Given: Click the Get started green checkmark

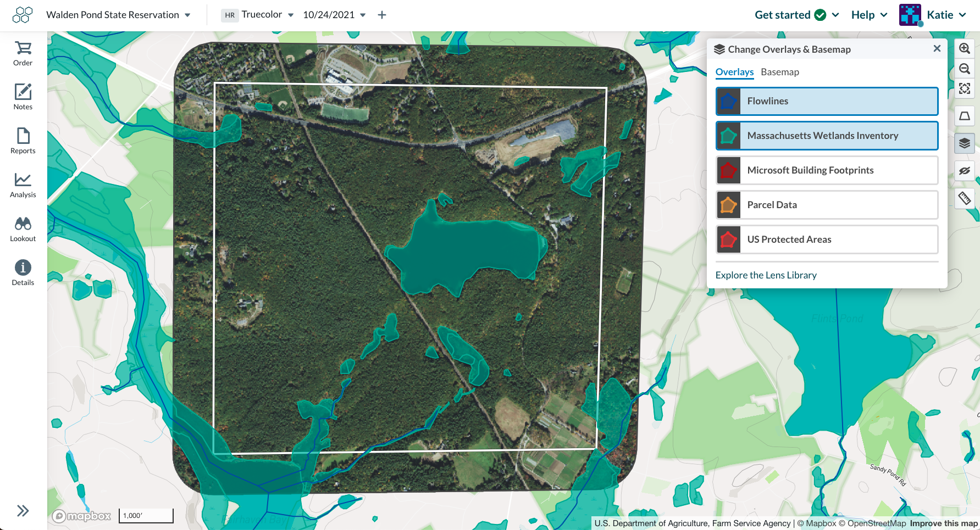Looking at the screenshot, I should coord(820,15).
